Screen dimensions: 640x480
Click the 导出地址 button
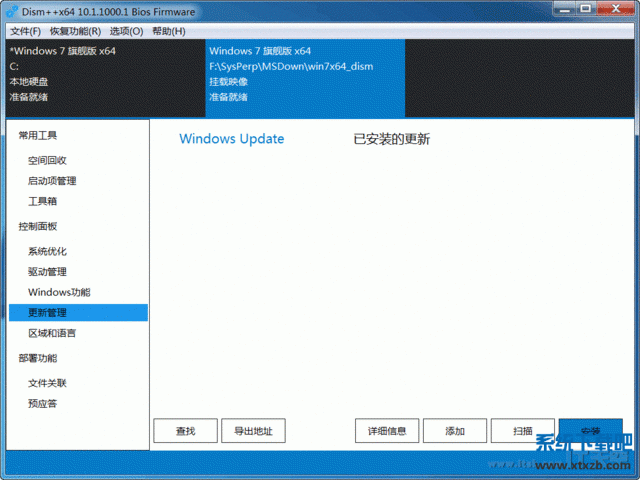click(x=253, y=431)
